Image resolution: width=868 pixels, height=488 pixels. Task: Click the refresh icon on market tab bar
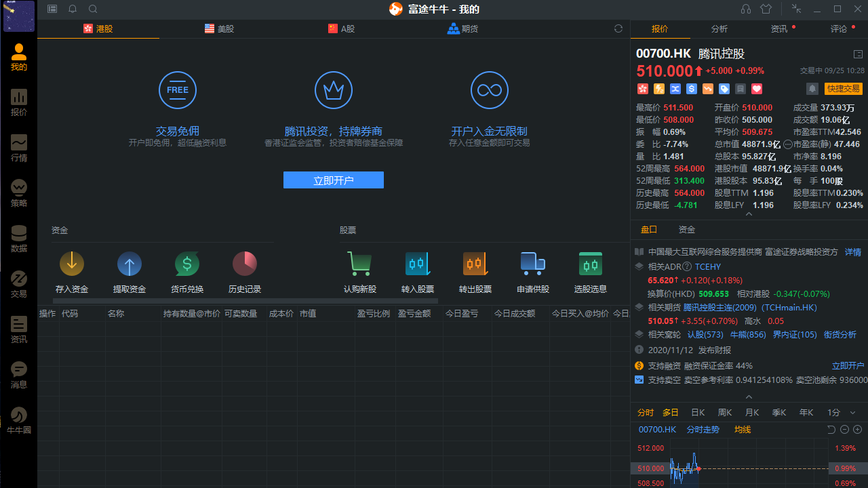pos(618,28)
